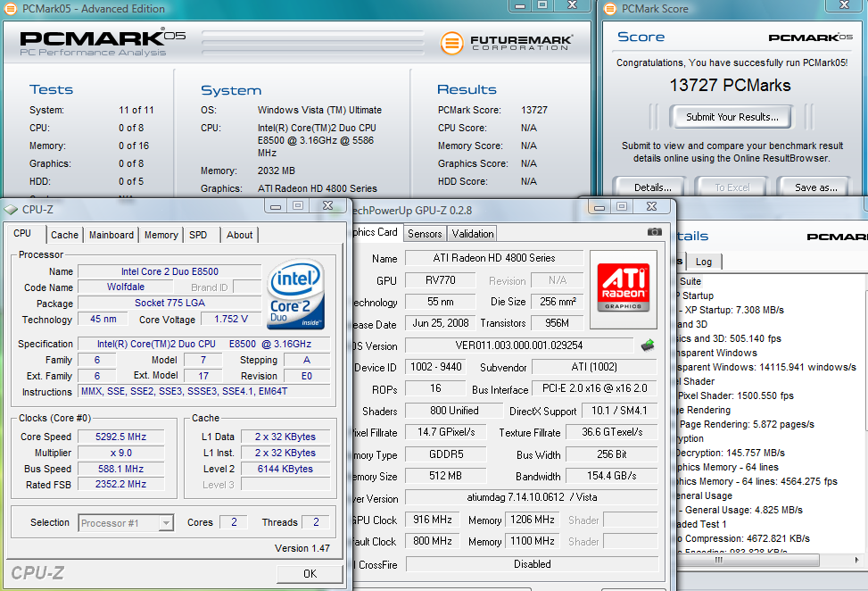Select the Pixel Shader: 1500.550 fps row
Screen dimensions: 868x591
pyautogui.click(x=736, y=395)
